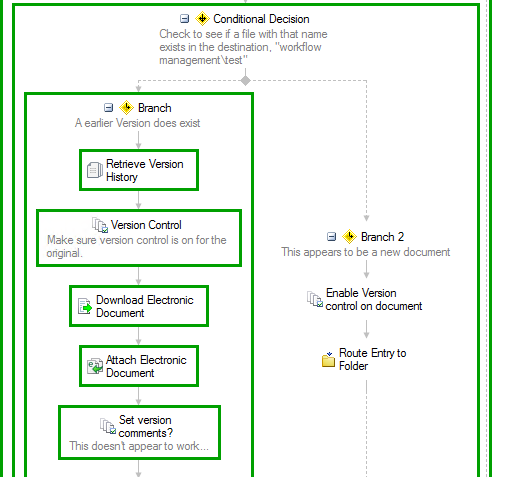Select the Retrieve Version History document icon
The width and height of the screenshot is (519, 477).
point(95,170)
